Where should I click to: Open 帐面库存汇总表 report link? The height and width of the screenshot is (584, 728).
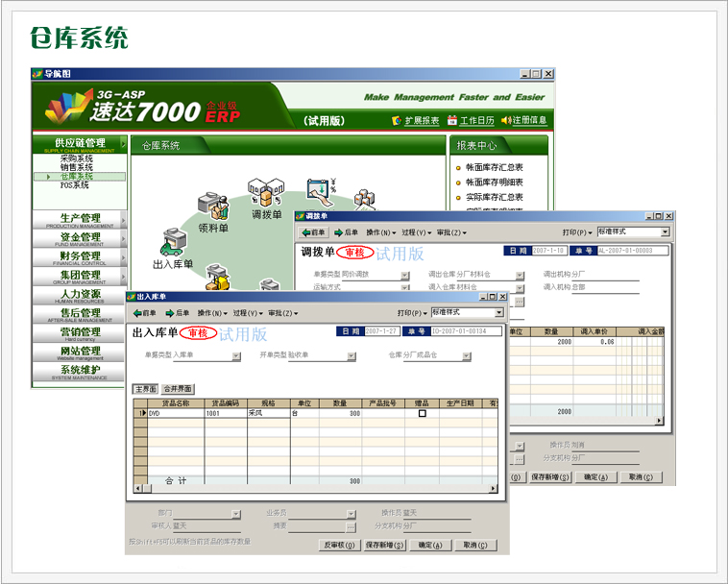(495, 167)
